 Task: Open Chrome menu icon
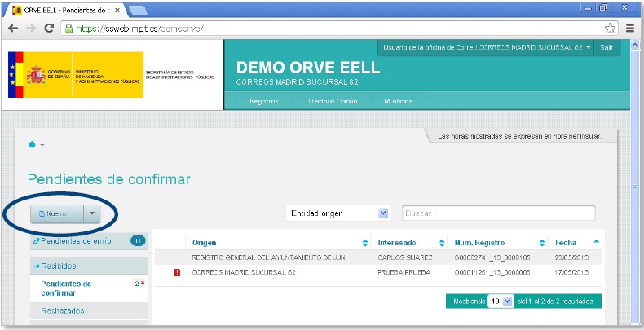630,28
